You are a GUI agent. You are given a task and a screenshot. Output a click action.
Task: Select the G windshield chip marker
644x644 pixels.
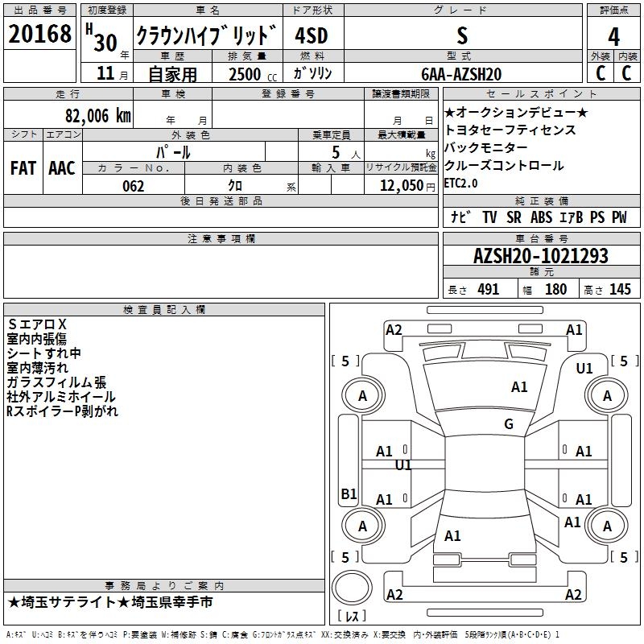click(x=509, y=424)
